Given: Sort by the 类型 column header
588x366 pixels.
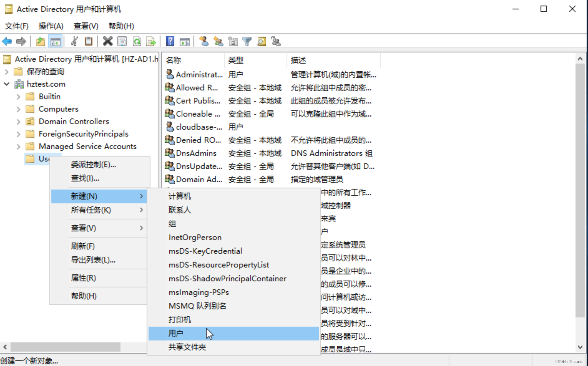Looking at the screenshot, I should click(x=256, y=60).
